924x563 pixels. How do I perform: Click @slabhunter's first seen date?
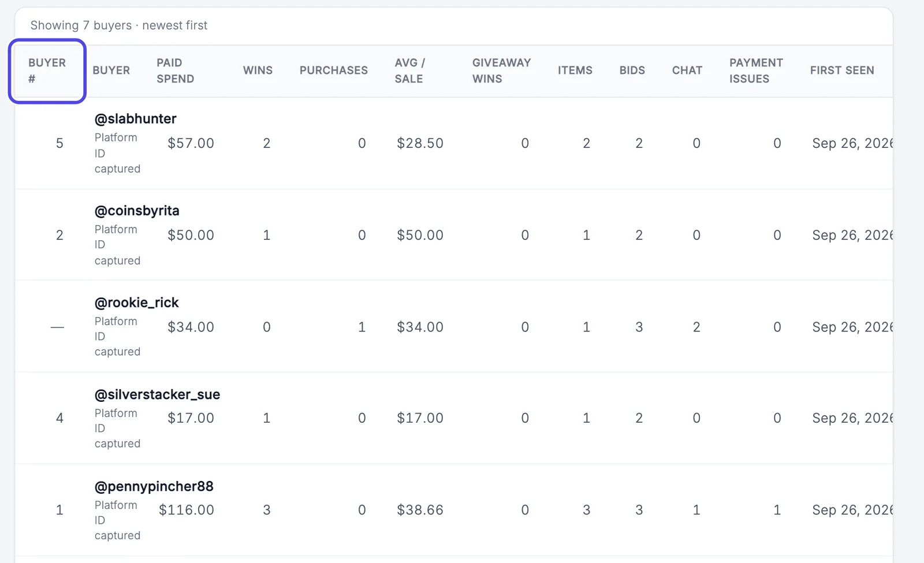pyautogui.click(x=852, y=143)
